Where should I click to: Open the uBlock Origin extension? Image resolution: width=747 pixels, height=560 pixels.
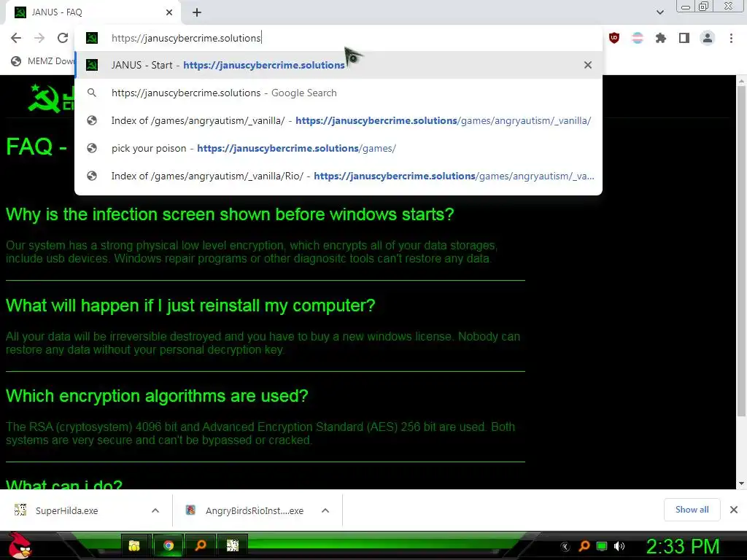point(614,38)
